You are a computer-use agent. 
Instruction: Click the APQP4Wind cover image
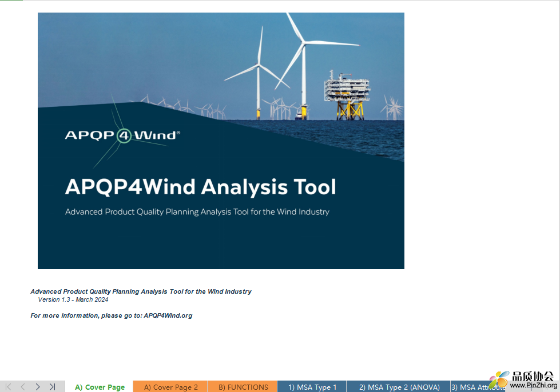point(221,141)
